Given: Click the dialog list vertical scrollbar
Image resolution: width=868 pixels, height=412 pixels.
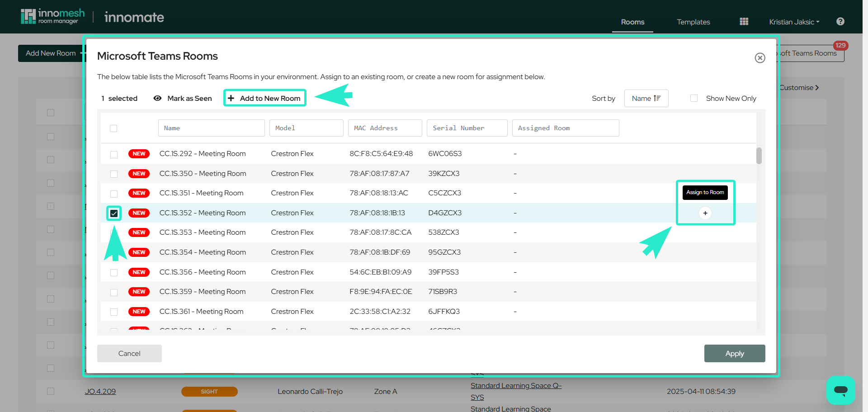Looking at the screenshot, I should (759, 156).
